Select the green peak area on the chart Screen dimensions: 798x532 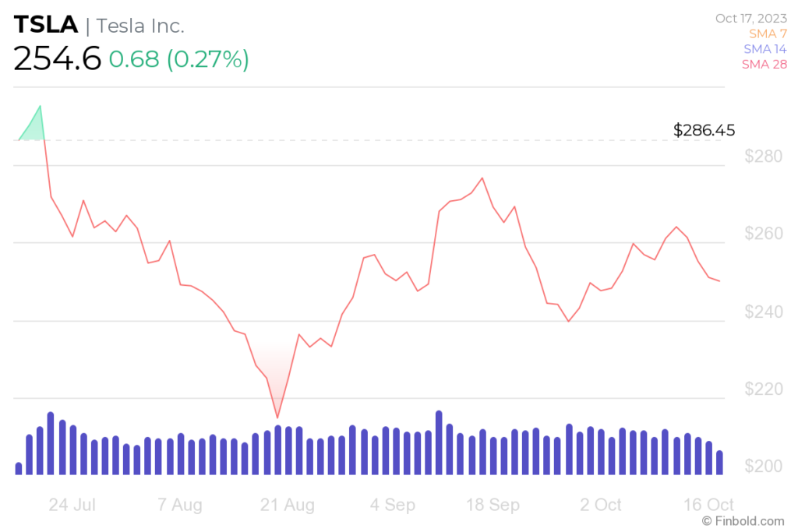[x=33, y=127]
